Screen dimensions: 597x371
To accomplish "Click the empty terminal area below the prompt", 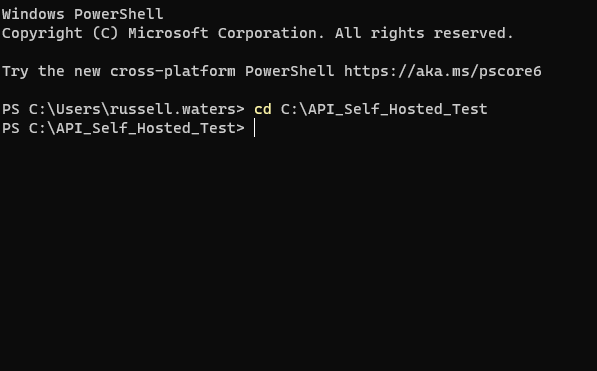I will pos(298,251).
